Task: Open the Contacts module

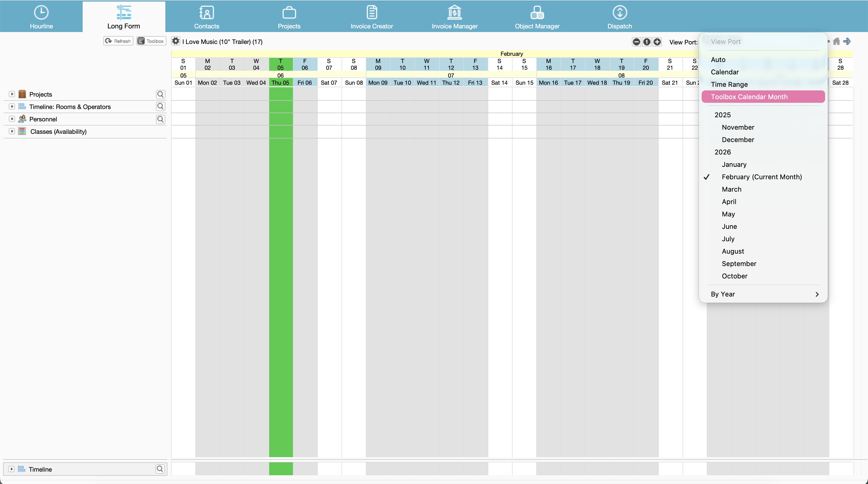Action: pyautogui.click(x=206, y=17)
